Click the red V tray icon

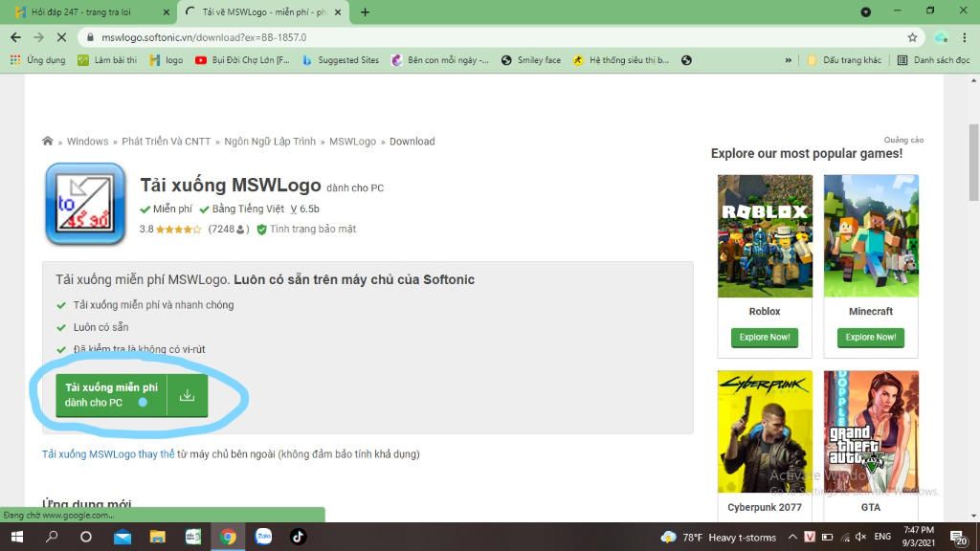[810, 537]
